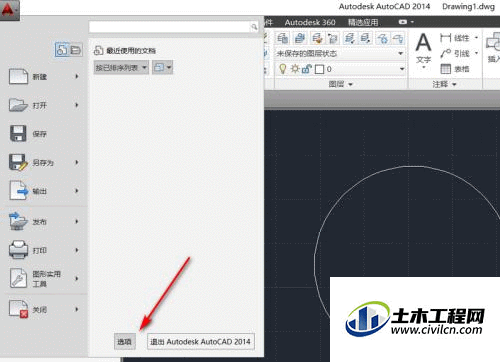Switch to Recent Documents view button
Viewport: 500px width, 362px height.
coord(61,50)
